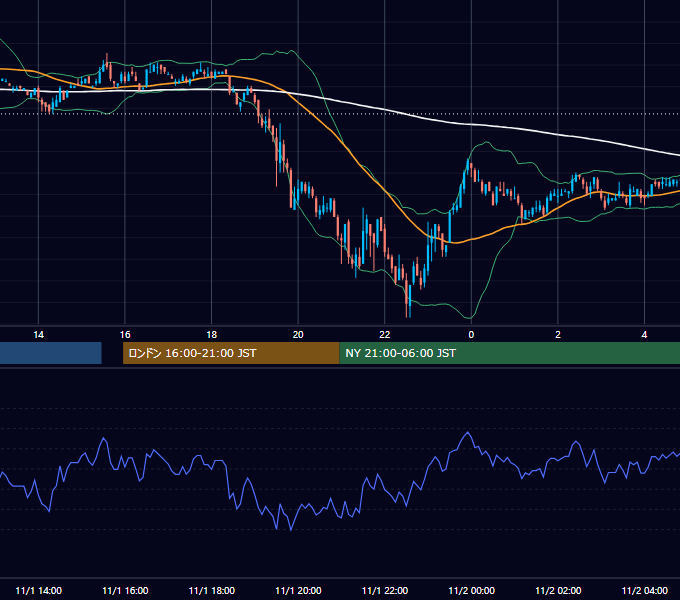
Task: Click the "20" hour label on price chart axis
Action: 298,335
